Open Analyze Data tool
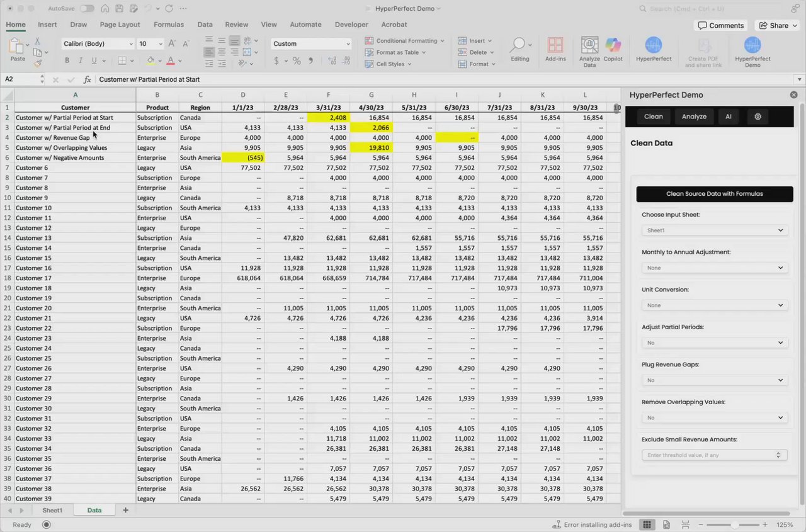The height and width of the screenshot is (532, 806). pyautogui.click(x=590, y=52)
